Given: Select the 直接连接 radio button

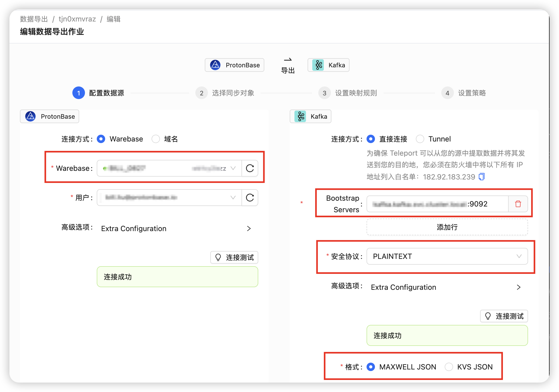Looking at the screenshot, I should [x=371, y=139].
